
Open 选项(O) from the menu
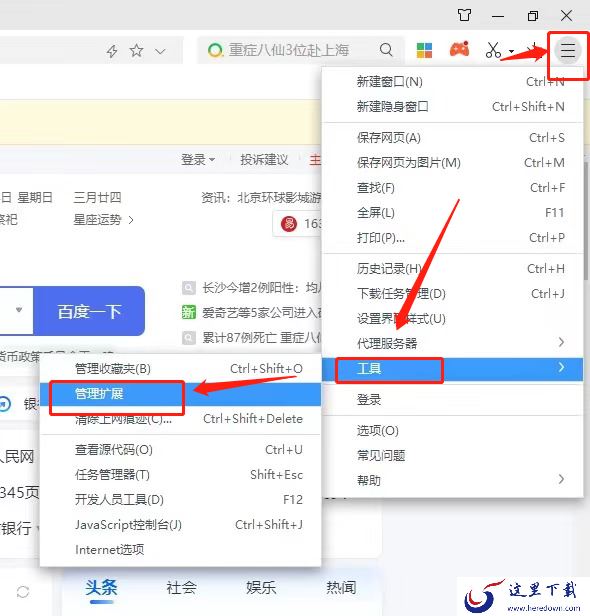pos(453,431)
